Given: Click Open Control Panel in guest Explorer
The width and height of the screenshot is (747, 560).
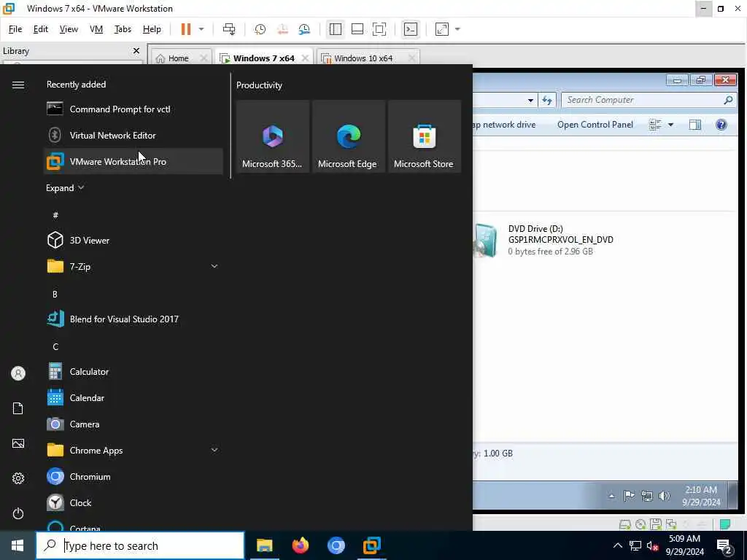Looking at the screenshot, I should [x=595, y=125].
